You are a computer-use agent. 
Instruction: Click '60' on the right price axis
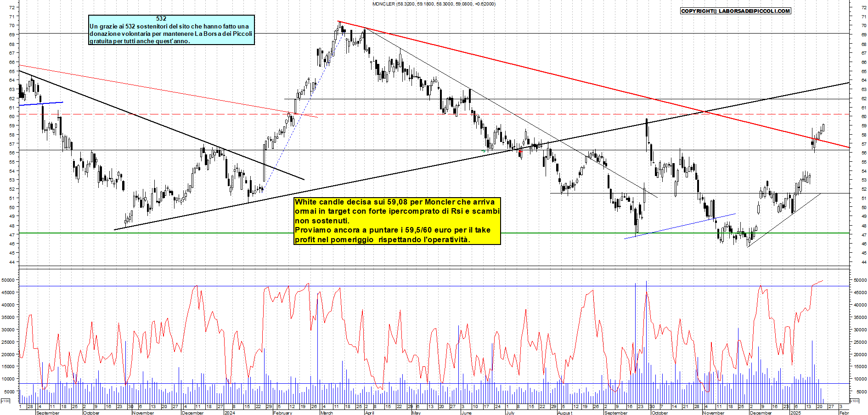pyautogui.click(x=864, y=116)
